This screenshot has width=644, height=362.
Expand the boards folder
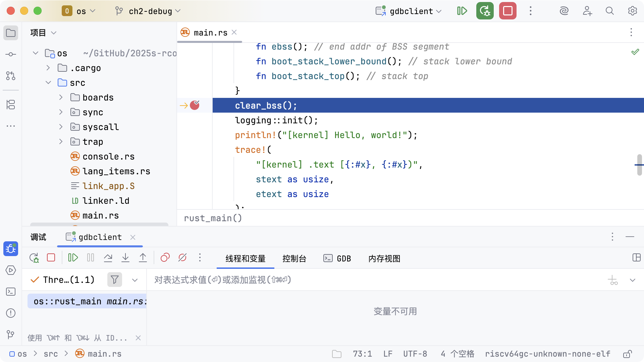(61, 98)
